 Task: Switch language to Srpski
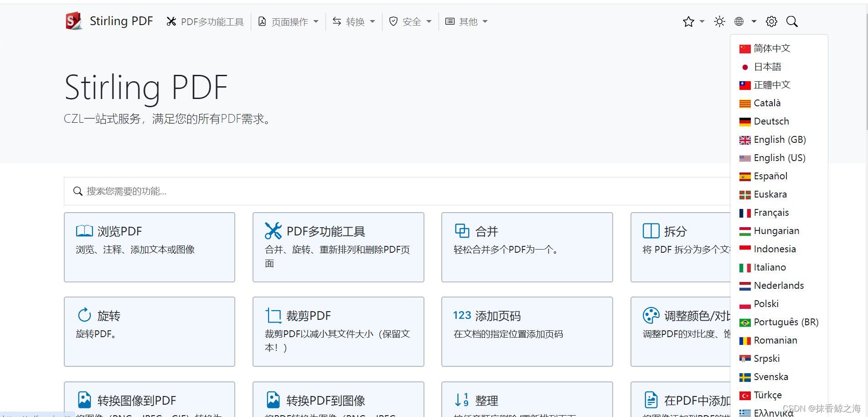(779, 359)
